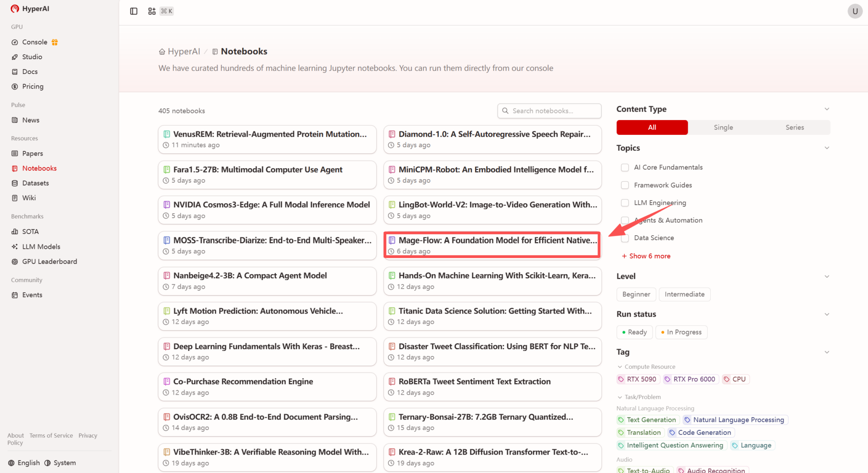
Task: Filter by the Code Generation tag
Action: 701,433
